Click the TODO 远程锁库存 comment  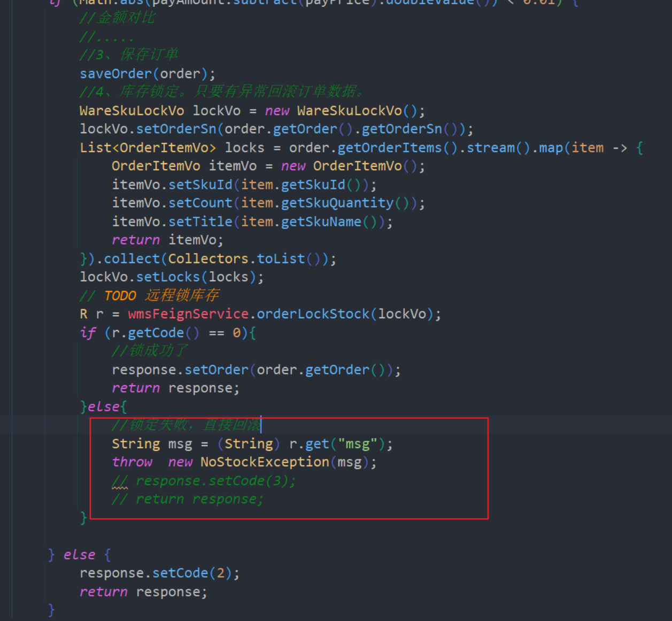(149, 295)
